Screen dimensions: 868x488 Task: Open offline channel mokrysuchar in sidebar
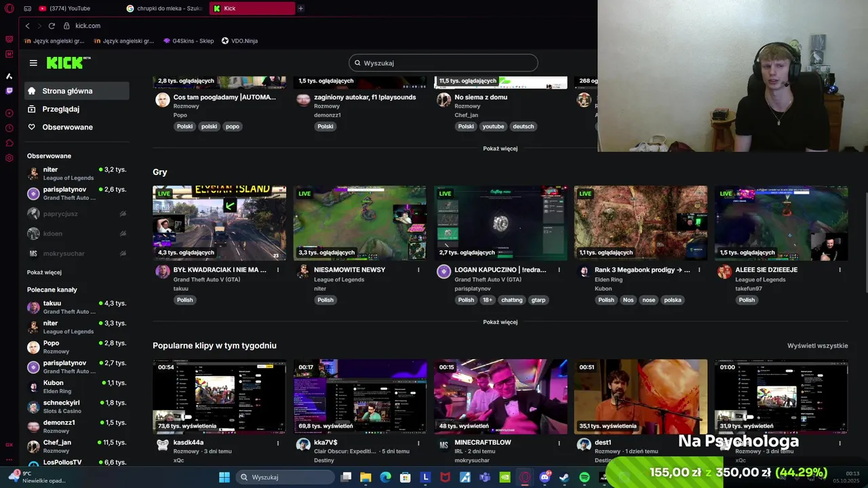pyautogui.click(x=77, y=253)
